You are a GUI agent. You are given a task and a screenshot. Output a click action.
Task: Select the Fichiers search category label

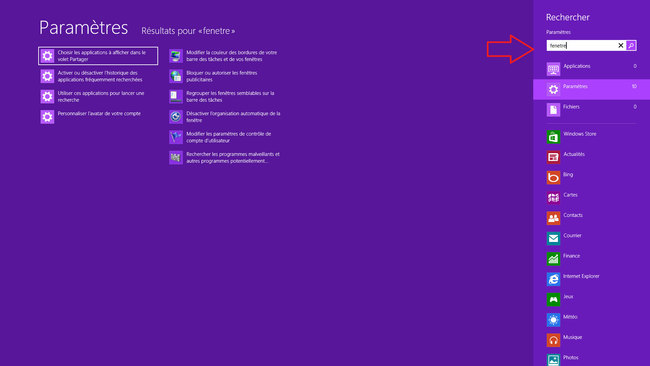pos(571,107)
